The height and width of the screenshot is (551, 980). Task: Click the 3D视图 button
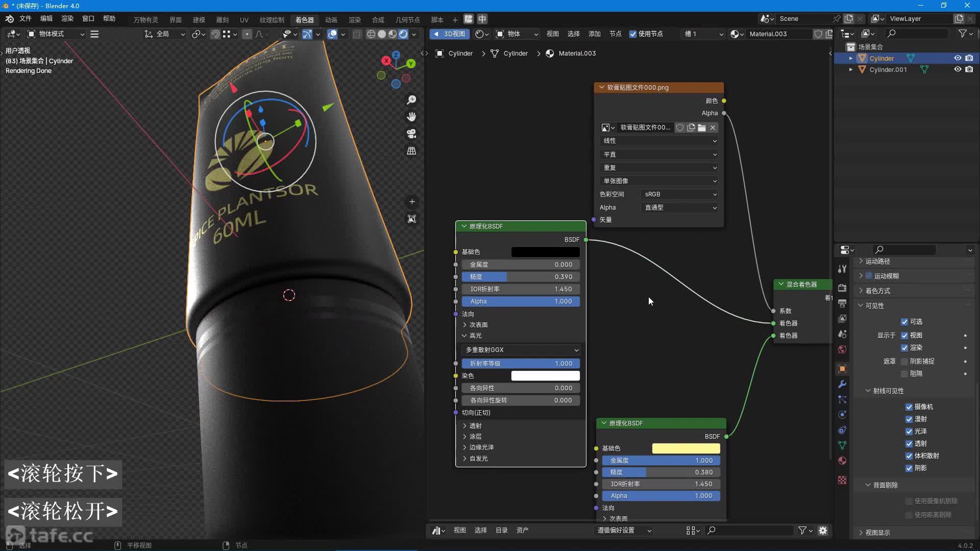pyautogui.click(x=450, y=34)
